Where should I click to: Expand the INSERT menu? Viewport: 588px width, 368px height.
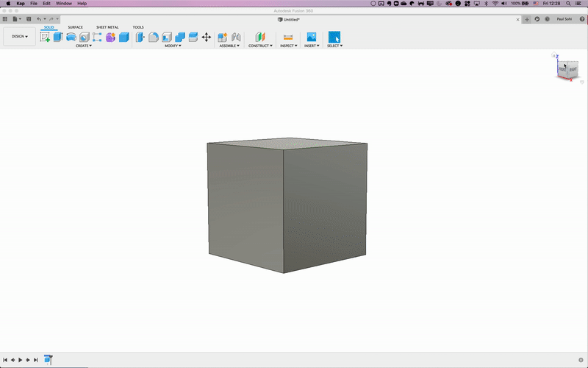[x=312, y=46]
